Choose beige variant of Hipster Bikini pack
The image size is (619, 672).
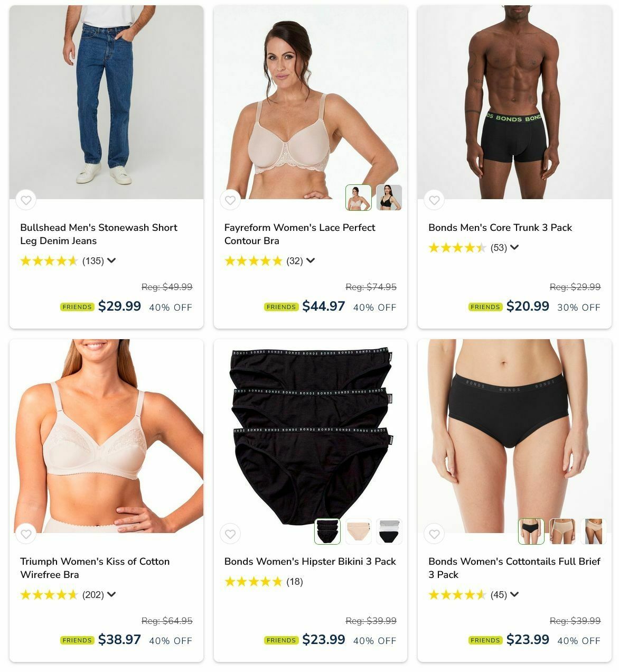click(359, 531)
